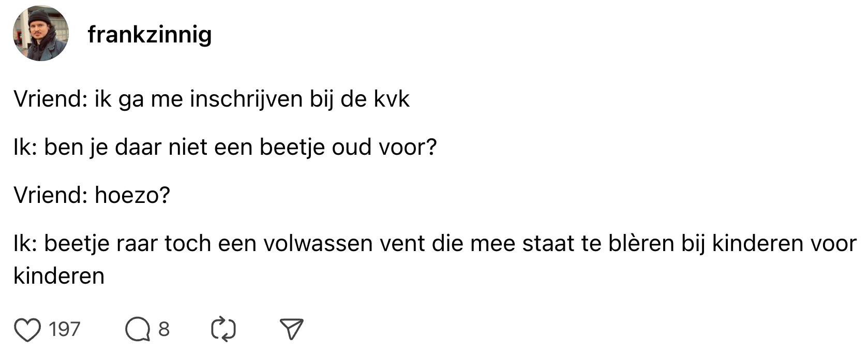The width and height of the screenshot is (868, 352).
Task: Like the post with the heart icon
Action: coord(27,329)
